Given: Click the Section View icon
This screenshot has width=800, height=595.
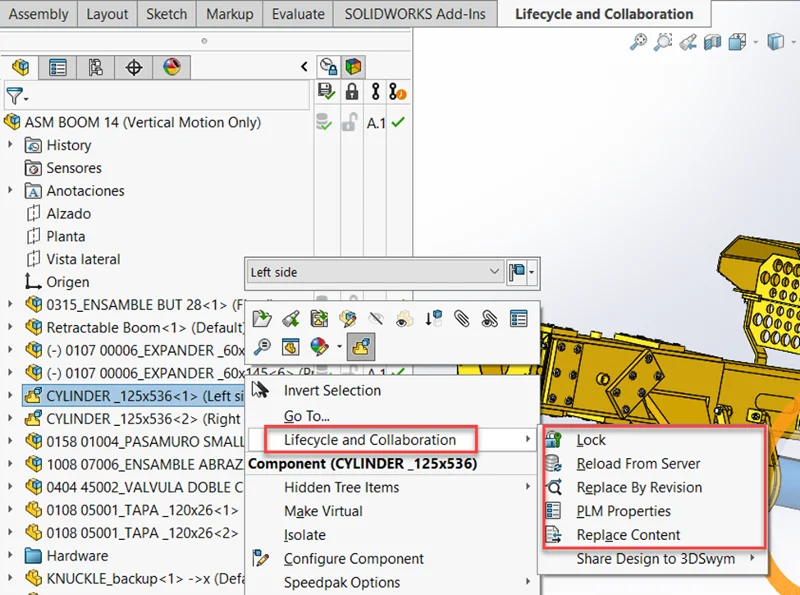Looking at the screenshot, I should point(712,42).
